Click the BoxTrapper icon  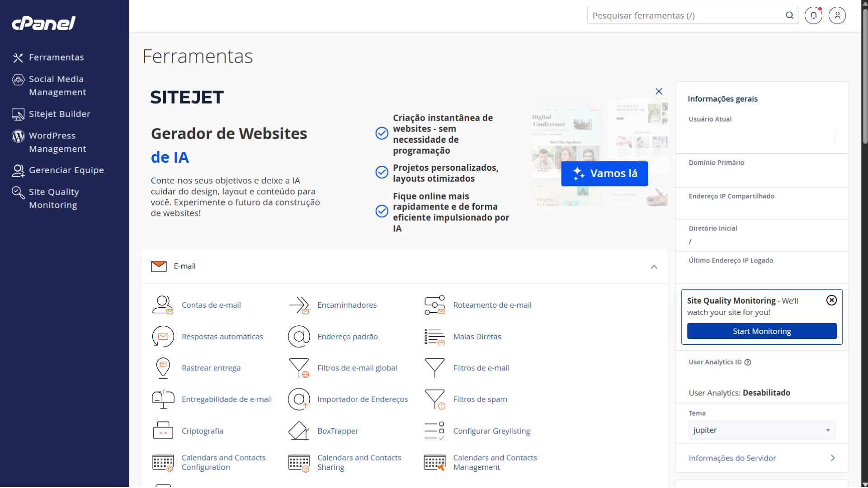(299, 431)
